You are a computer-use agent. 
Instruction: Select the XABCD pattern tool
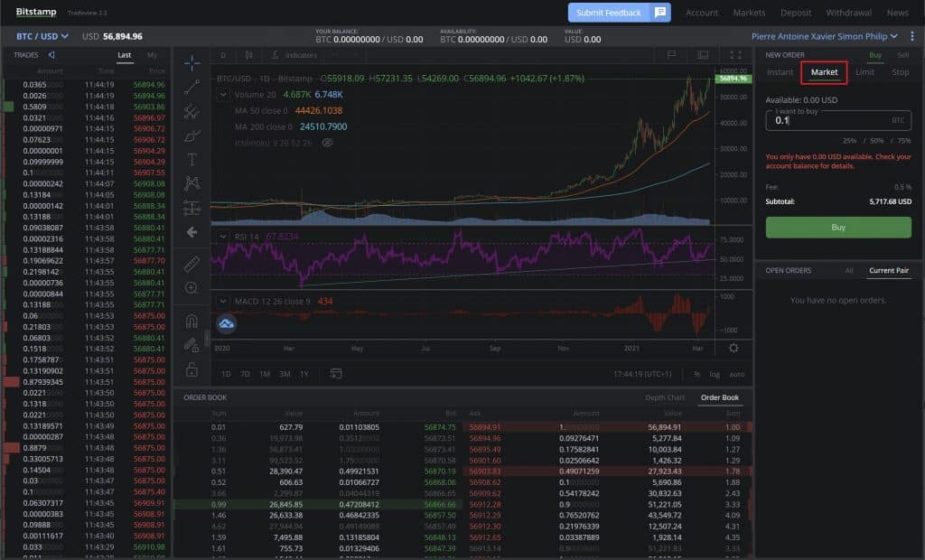click(192, 183)
